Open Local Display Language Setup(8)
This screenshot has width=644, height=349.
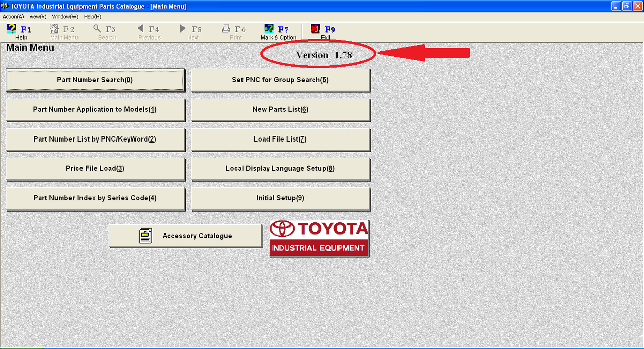tap(280, 169)
